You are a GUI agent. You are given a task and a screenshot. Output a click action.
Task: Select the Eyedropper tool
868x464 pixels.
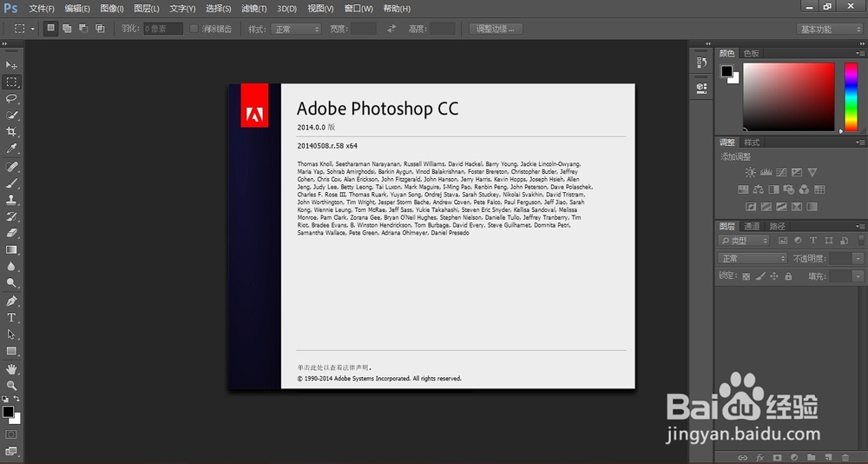[x=11, y=149]
